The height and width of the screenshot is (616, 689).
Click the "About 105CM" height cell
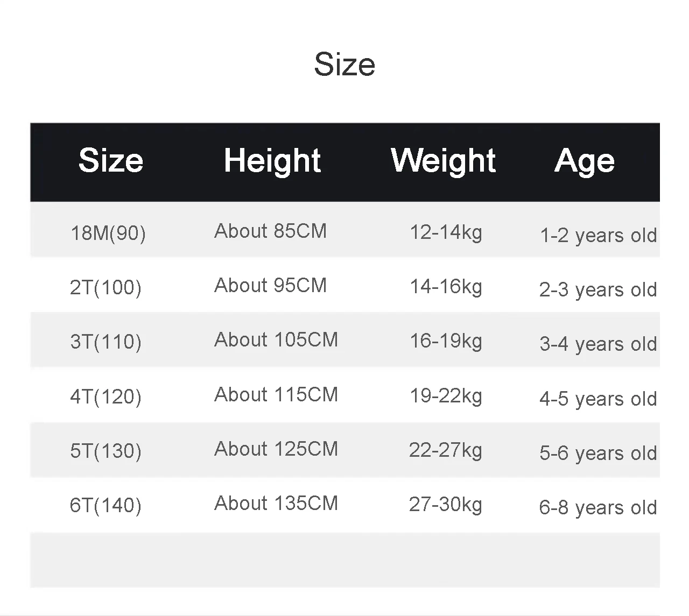[276, 340]
